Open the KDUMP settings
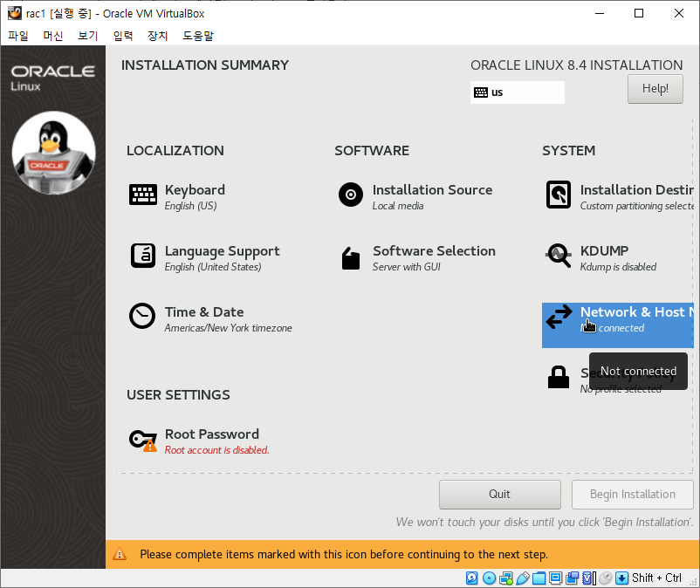 600,258
